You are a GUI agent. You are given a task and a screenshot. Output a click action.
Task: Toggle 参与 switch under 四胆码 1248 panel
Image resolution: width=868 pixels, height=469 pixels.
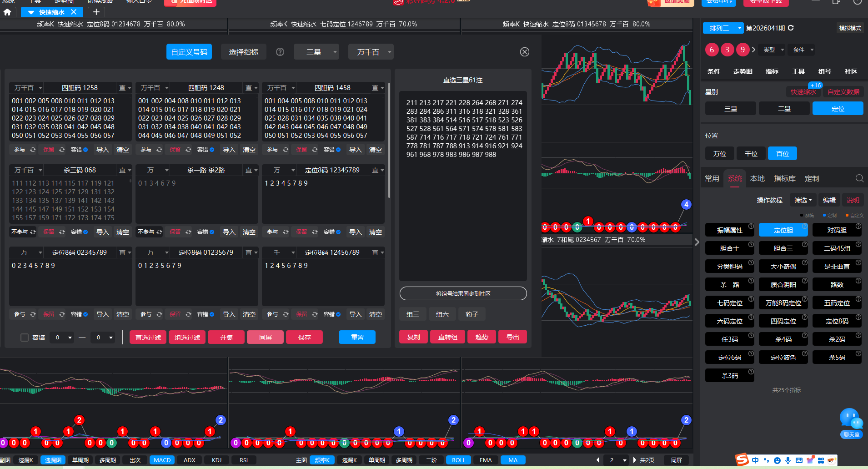(x=159, y=150)
